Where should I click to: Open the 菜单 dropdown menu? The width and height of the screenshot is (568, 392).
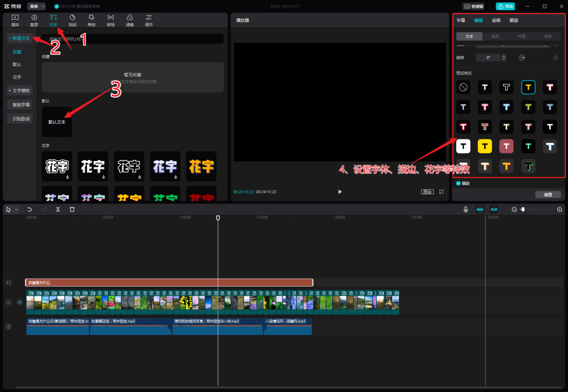[x=36, y=6]
